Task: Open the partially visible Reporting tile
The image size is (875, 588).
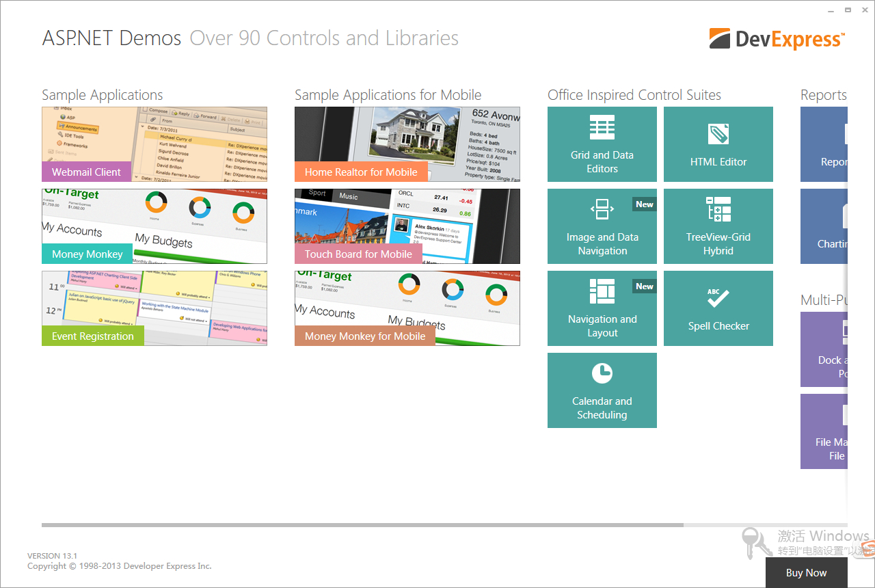Action: pyautogui.click(x=824, y=144)
